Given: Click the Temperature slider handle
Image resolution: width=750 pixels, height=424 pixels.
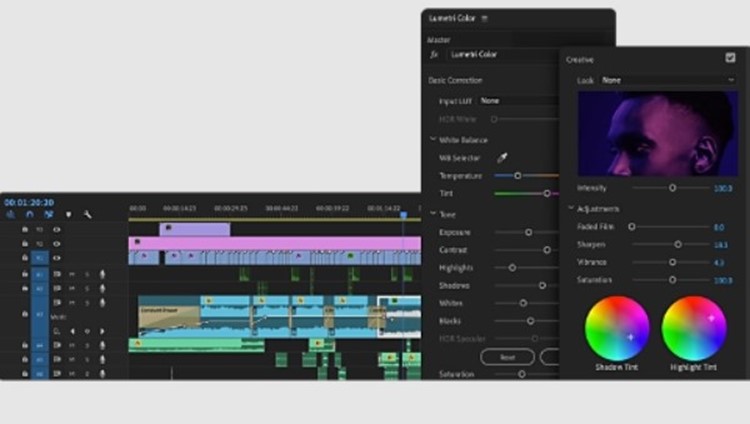Looking at the screenshot, I should coord(518,176).
